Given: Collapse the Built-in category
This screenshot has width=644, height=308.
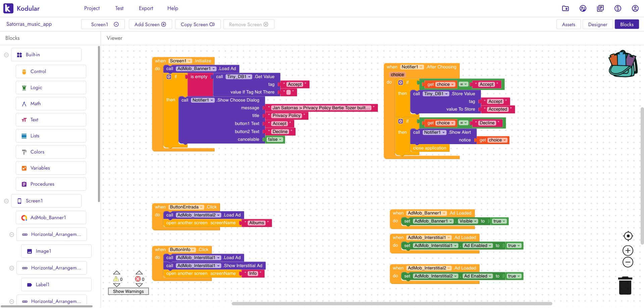Looking at the screenshot, I should click(x=6, y=55).
